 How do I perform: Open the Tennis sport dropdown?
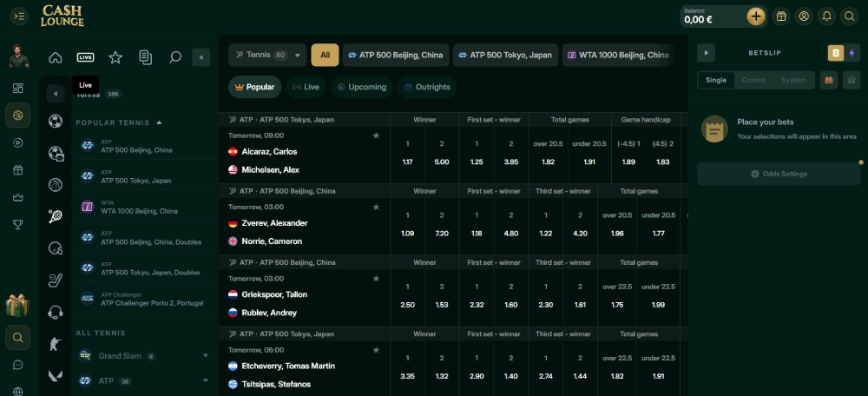(267, 55)
